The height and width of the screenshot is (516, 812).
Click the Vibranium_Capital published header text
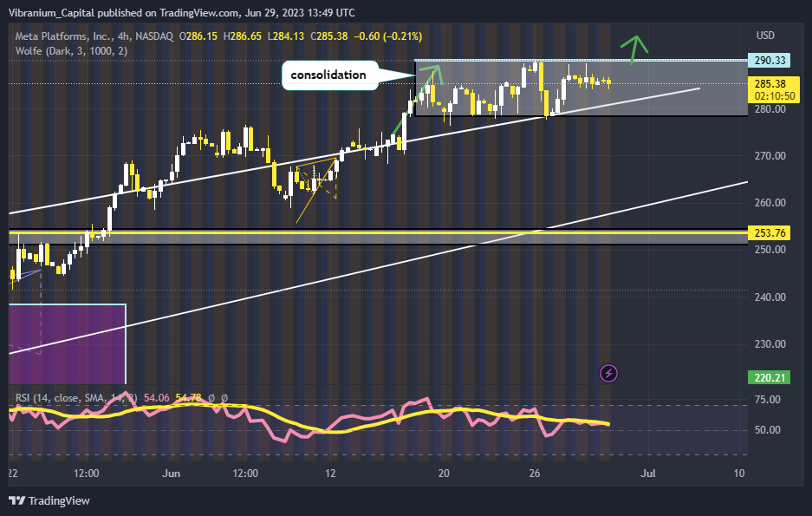[182, 12]
